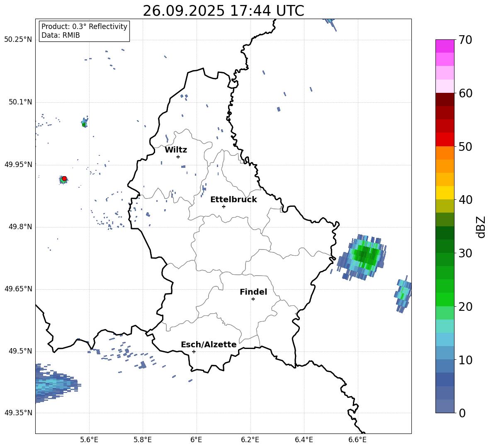
Task: Click the 5.8°E longitude label
Action: point(143,440)
